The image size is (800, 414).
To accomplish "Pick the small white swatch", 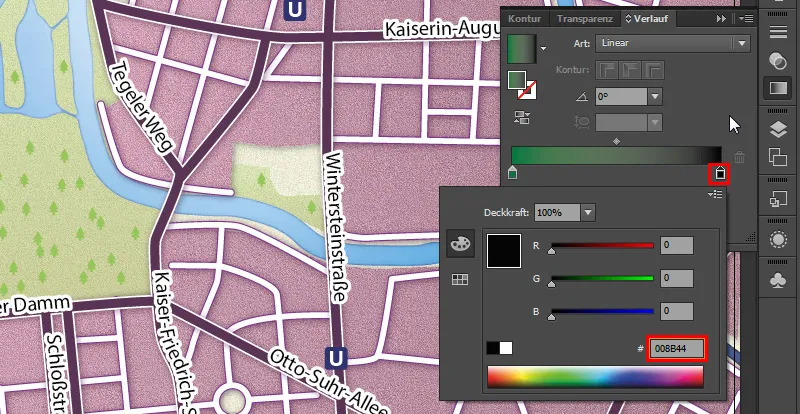I will pyautogui.click(x=506, y=348).
